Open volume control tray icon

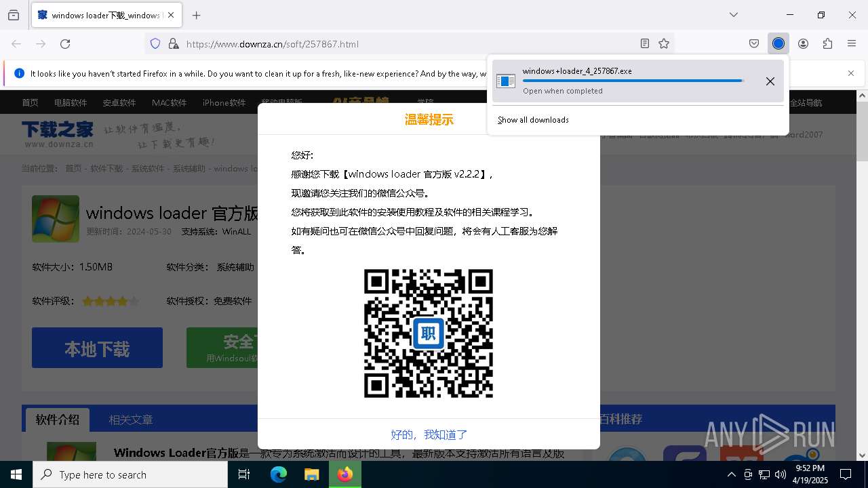781,474
